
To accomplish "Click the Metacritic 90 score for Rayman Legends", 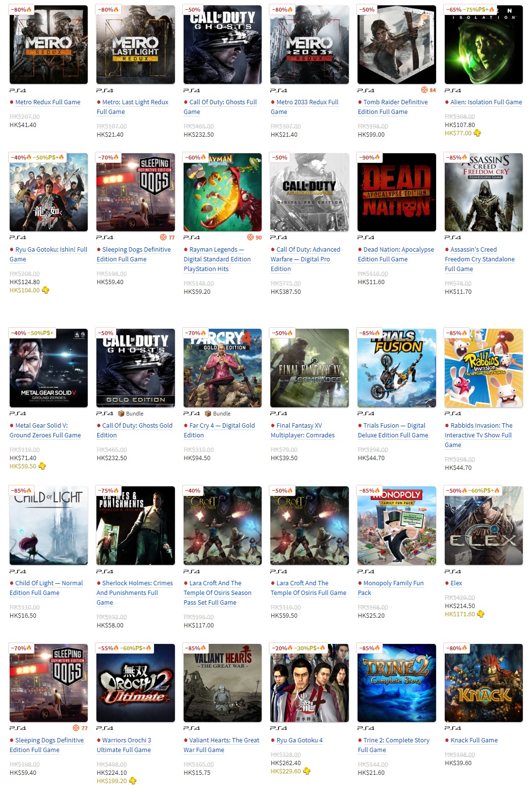I will click(x=250, y=238).
